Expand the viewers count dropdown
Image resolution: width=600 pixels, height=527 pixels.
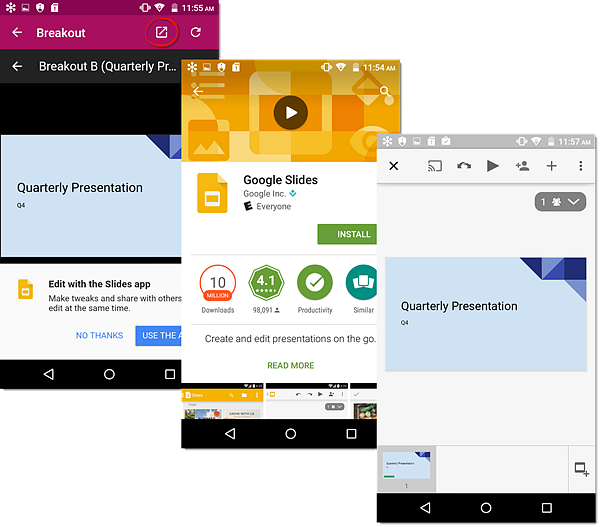click(560, 202)
